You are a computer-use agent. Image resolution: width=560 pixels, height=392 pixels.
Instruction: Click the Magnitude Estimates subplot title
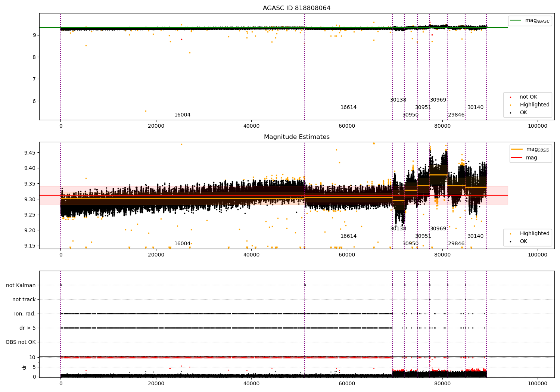point(296,137)
